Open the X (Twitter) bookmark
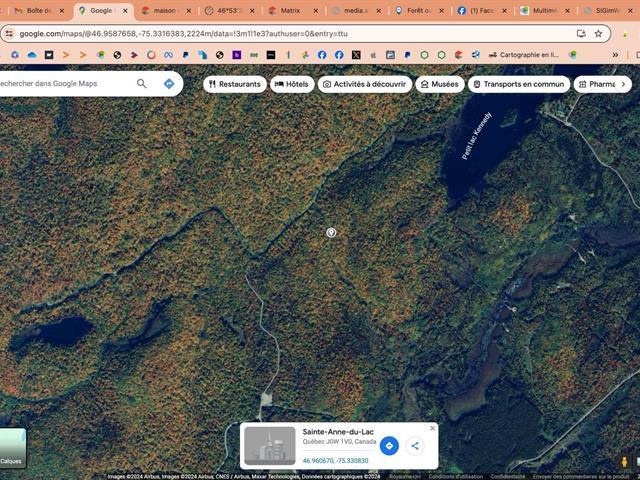The image size is (640, 480). (356, 55)
